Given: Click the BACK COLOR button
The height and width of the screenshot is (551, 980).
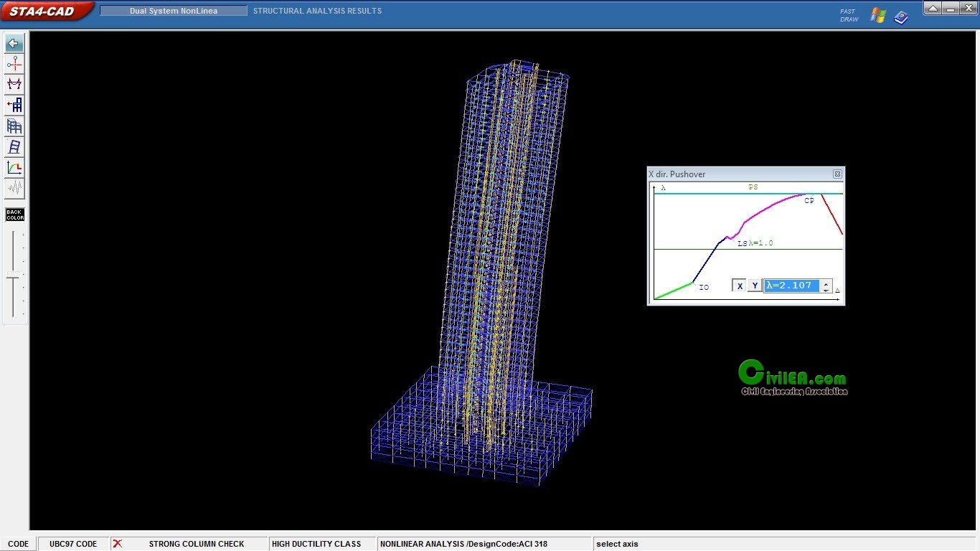Looking at the screenshot, I should click(x=15, y=215).
